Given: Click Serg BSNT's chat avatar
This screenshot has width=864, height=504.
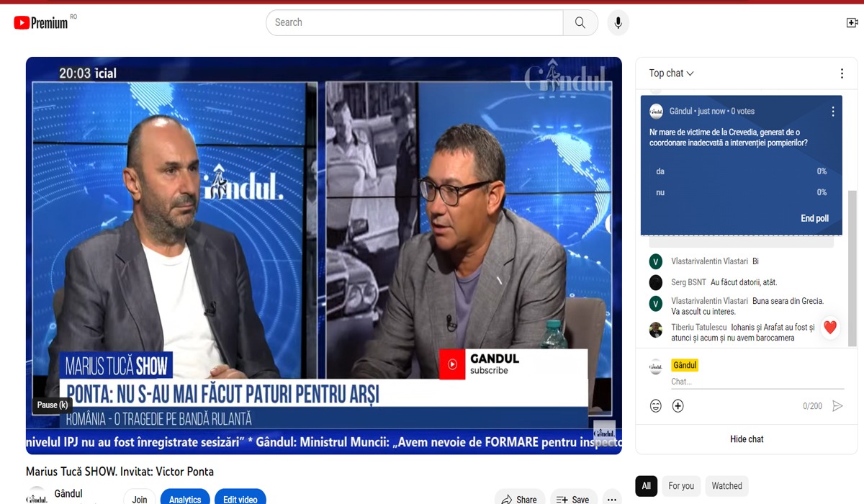Looking at the screenshot, I should point(656,282).
